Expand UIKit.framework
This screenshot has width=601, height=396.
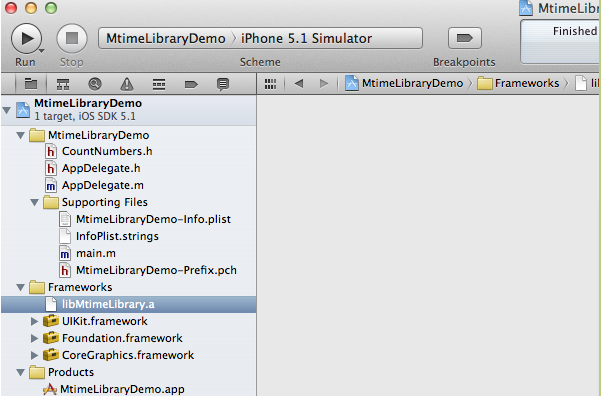34,321
